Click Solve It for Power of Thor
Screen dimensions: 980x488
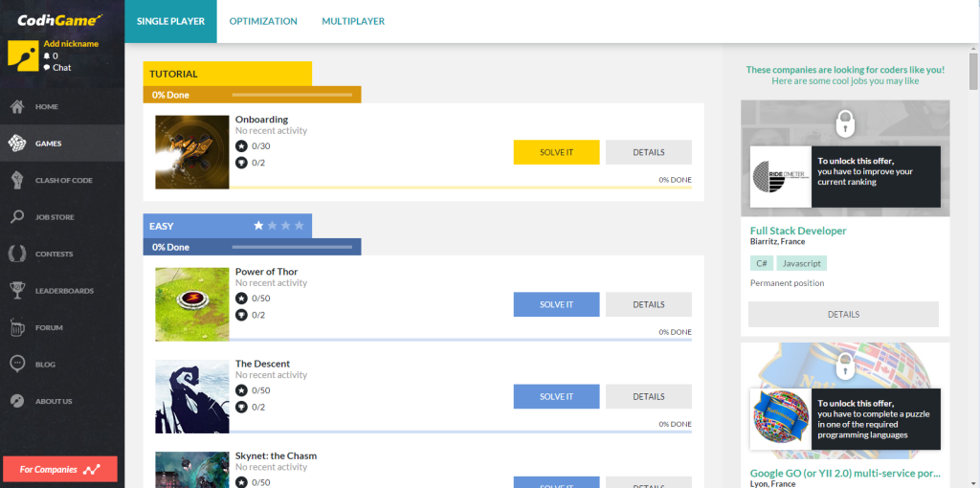click(556, 304)
